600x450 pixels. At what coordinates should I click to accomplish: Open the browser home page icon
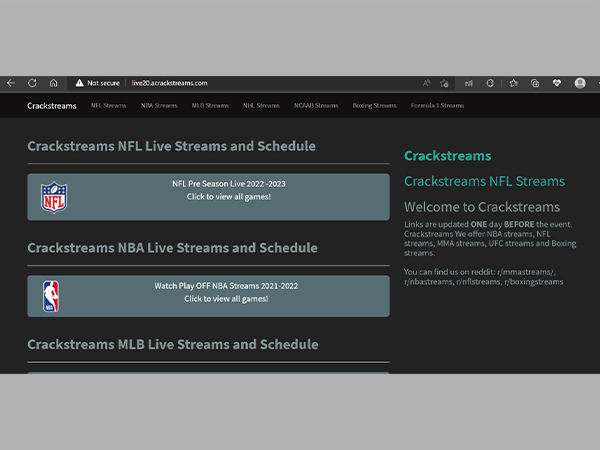pos(54,83)
